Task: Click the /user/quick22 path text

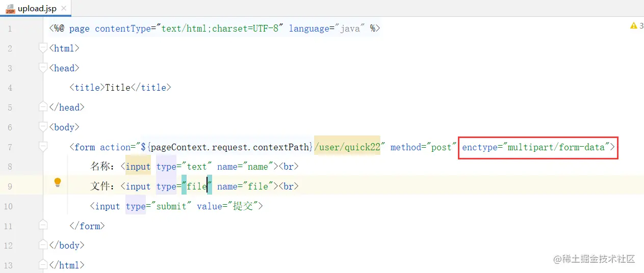Action: [347, 147]
